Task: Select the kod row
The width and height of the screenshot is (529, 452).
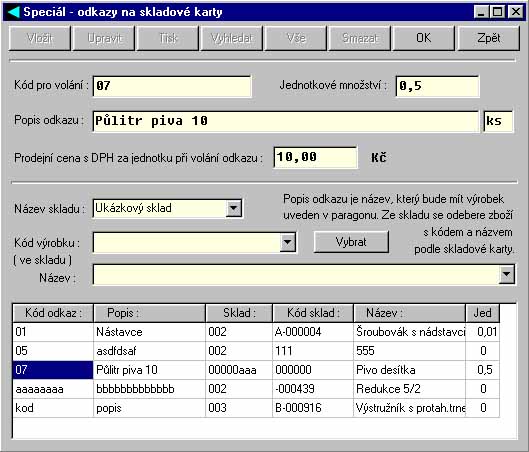Action: (x=53, y=408)
